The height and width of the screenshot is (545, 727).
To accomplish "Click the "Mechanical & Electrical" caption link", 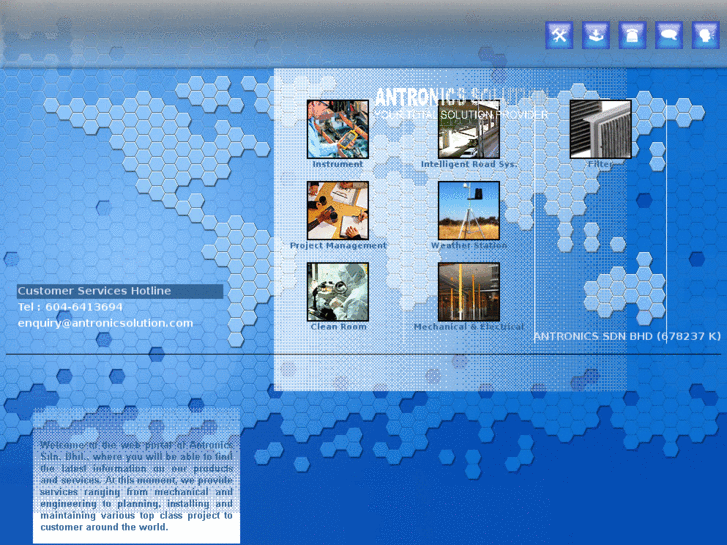I will [x=469, y=327].
